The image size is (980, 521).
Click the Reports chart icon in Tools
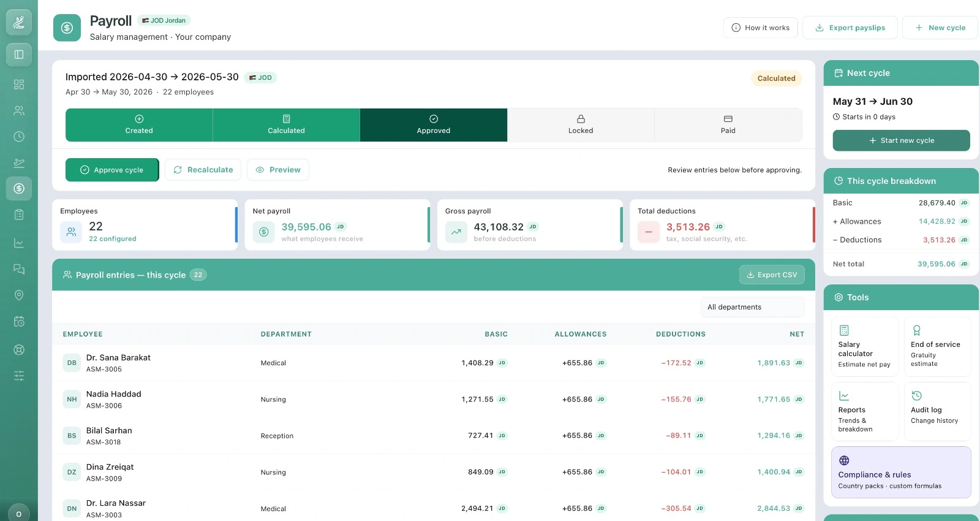(844, 395)
